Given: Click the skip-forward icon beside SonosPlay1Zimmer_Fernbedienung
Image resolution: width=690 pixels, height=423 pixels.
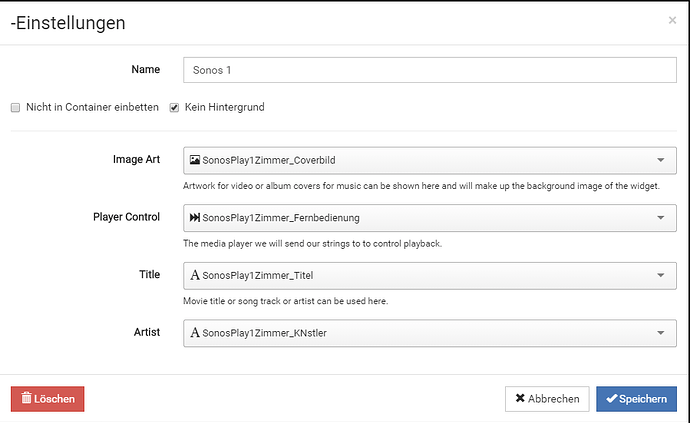Looking at the screenshot, I should [195, 217].
